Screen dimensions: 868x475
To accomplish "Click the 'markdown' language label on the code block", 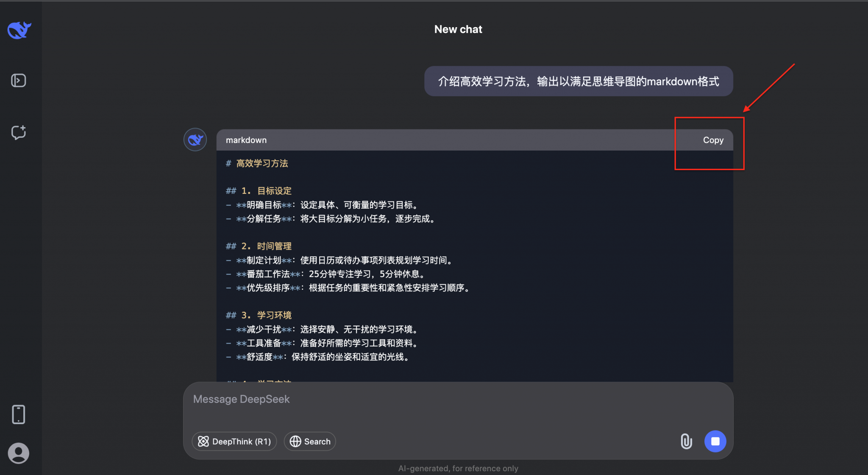I will point(246,140).
